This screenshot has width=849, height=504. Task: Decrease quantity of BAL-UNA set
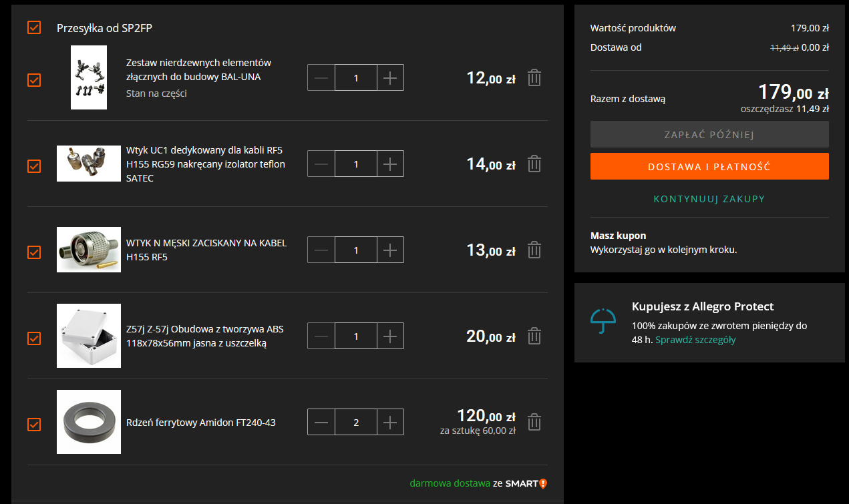321,77
